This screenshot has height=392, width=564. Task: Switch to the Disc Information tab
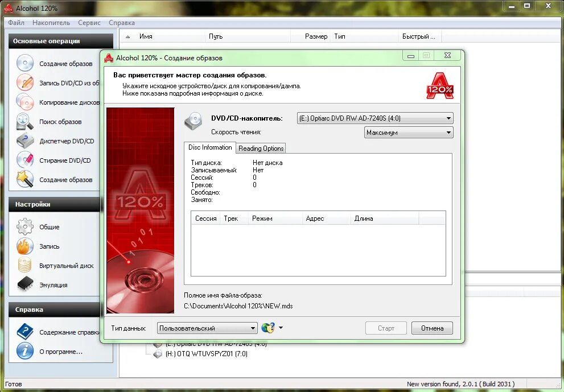210,147
